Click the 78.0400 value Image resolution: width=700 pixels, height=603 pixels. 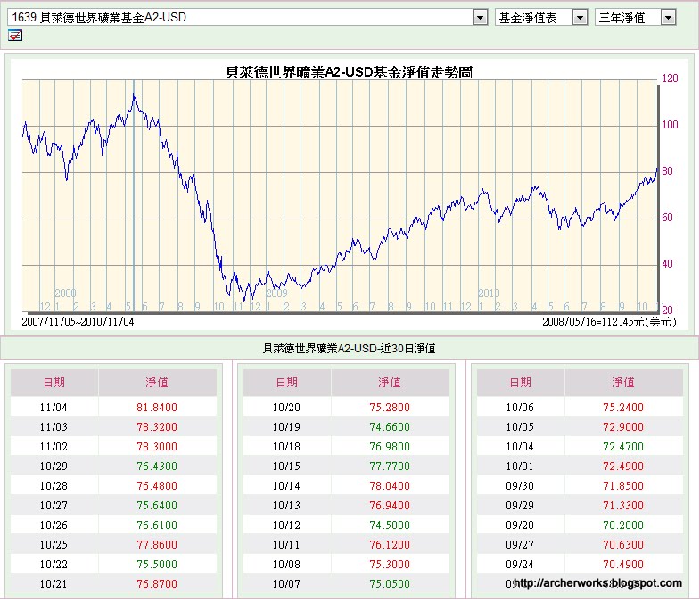tap(390, 486)
